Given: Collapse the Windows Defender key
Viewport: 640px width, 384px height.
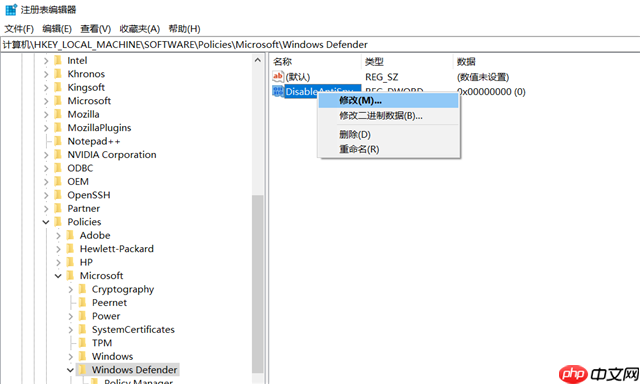Looking at the screenshot, I should [70, 370].
